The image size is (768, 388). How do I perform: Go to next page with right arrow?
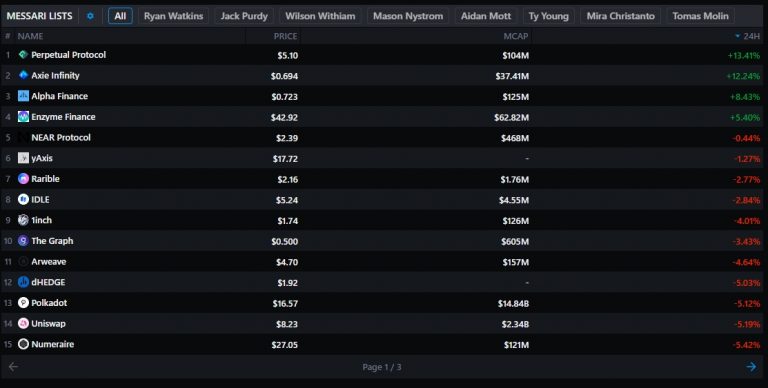(x=751, y=367)
